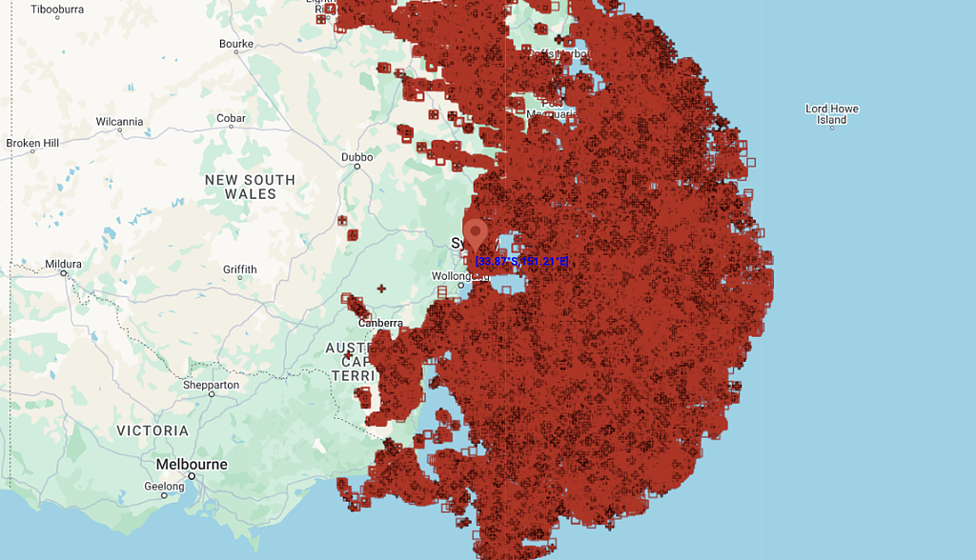Click the Wilcannia town label
The width and height of the screenshot is (976, 560).
coord(119,122)
